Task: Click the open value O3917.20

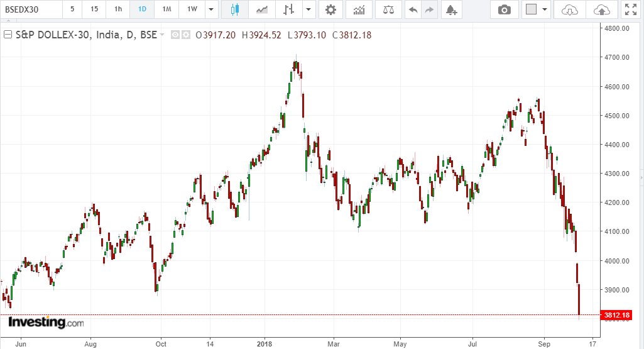Action: click(216, 35)
